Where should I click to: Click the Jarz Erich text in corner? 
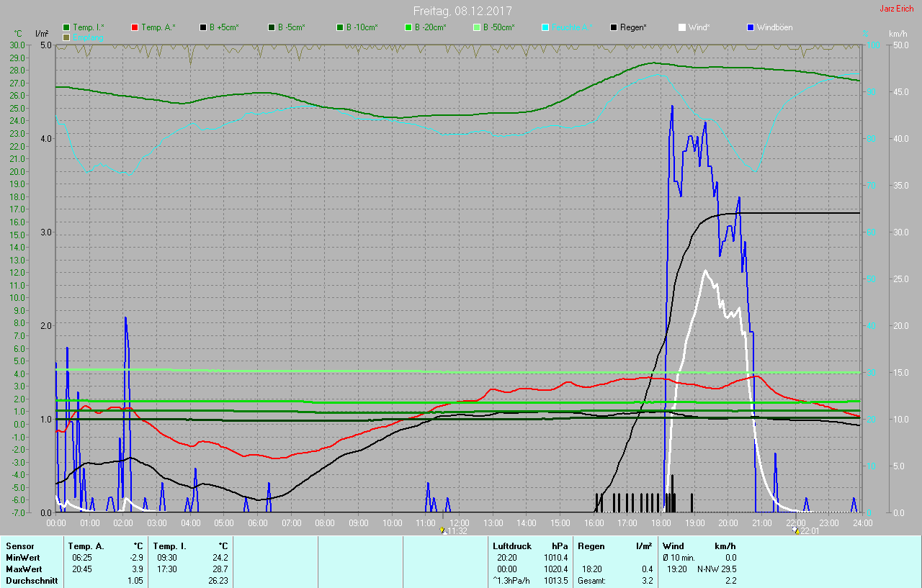pos(896,9)
